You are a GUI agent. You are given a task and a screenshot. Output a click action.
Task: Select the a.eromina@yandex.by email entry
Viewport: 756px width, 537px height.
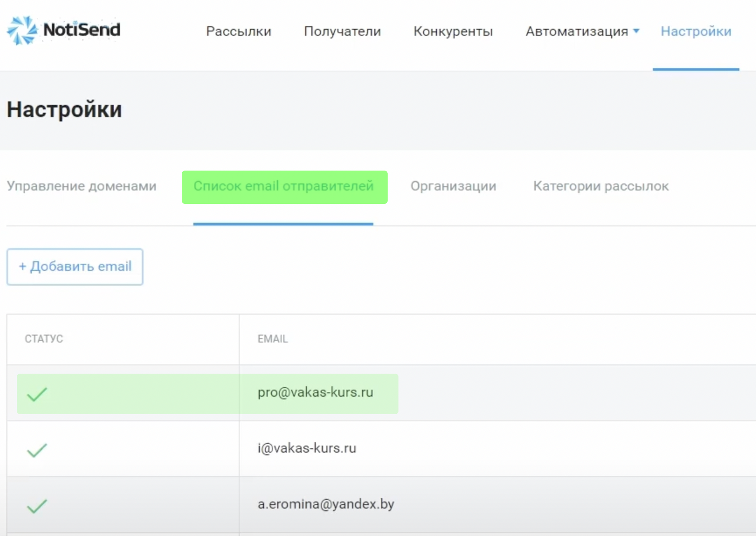(325, 504)
